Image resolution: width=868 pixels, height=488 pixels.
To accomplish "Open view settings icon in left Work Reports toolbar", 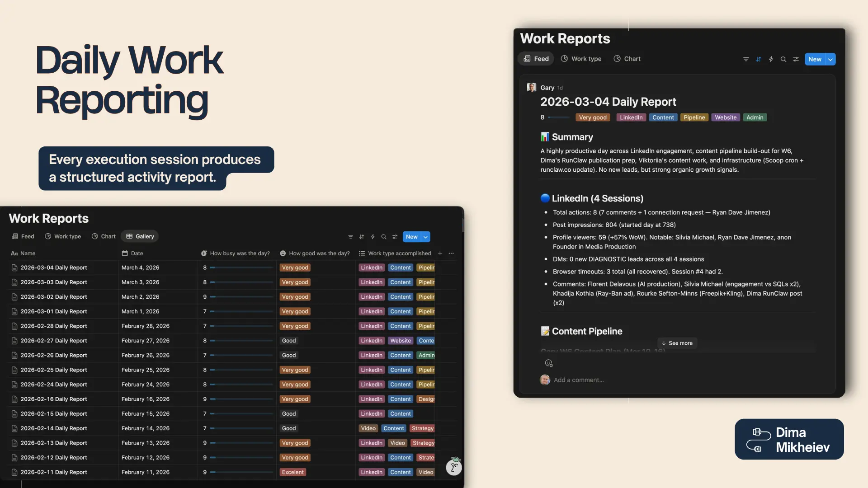I will 395,237.
